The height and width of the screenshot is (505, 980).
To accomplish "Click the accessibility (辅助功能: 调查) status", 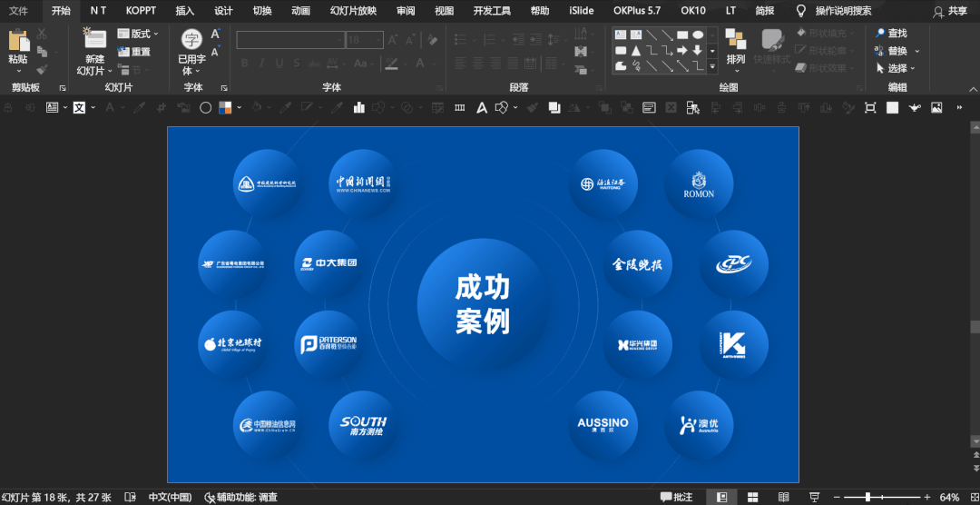I will pos(240,498).
